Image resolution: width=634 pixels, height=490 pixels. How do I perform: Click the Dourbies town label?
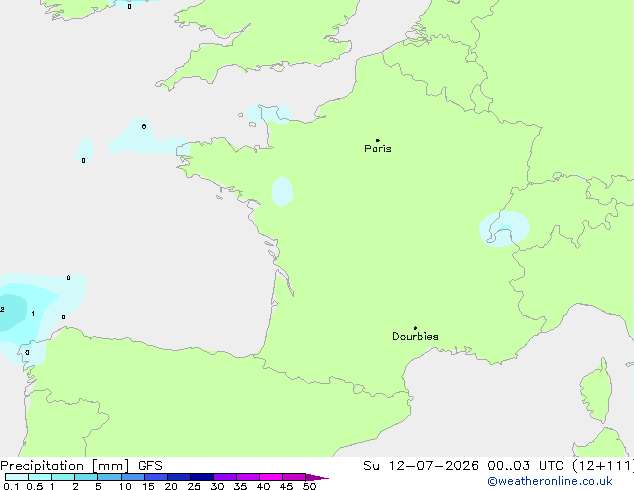coord(415,336)
